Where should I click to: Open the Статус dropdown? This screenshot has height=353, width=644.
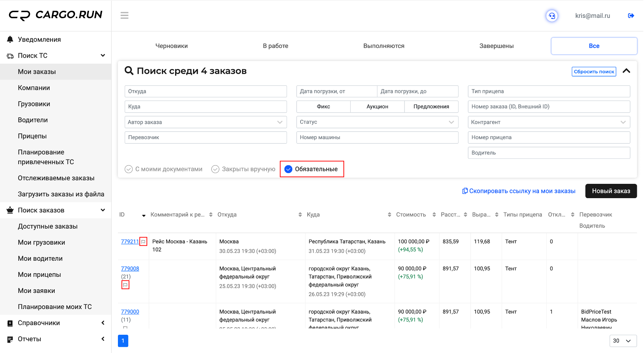click(377, 122)
